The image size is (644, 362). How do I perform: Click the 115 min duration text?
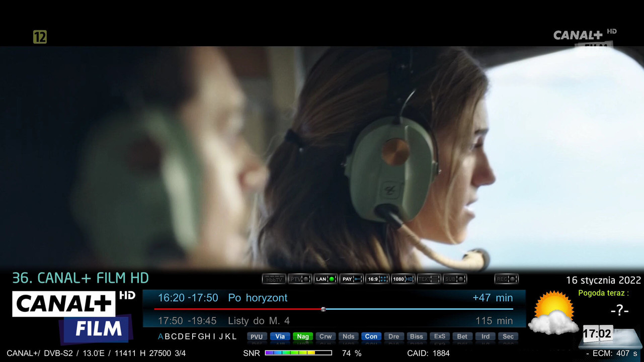pyautogui.click(x=494, y=321)
